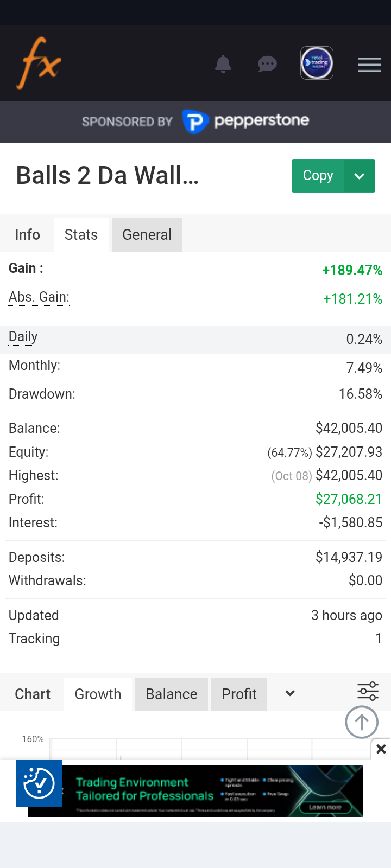The image size is (391, 868).
Task: Click the underlined Gain label
Action: 26,269
